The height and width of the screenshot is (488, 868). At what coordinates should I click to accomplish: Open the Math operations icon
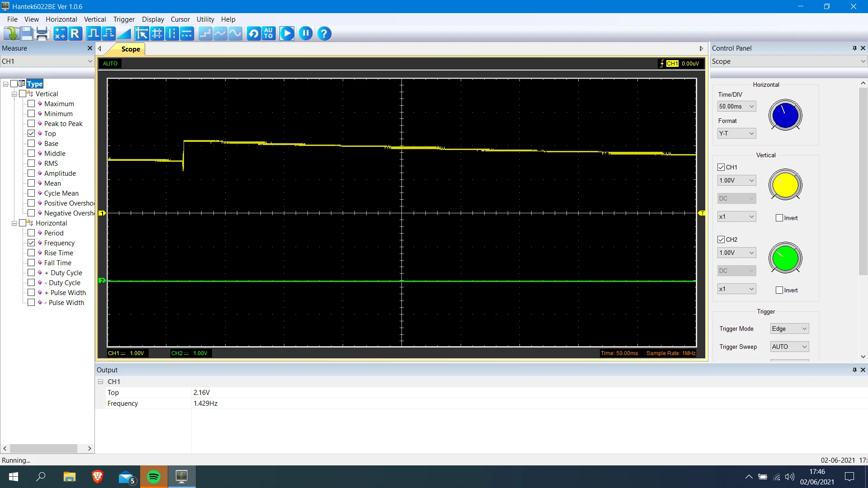coord(60,33)
